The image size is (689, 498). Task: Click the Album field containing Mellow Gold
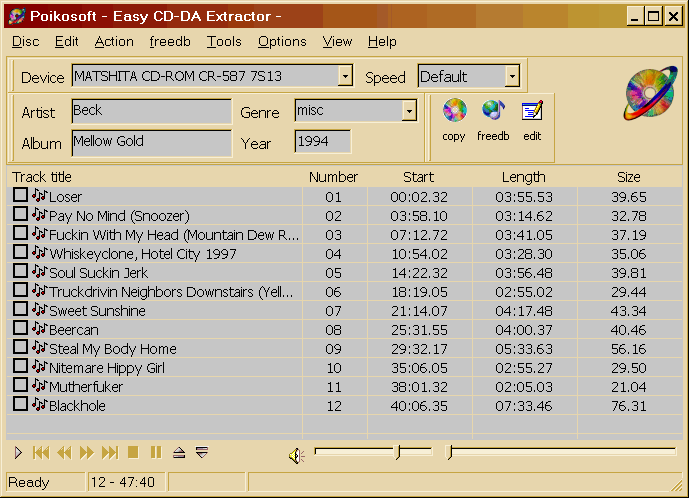tap(152, 142)
